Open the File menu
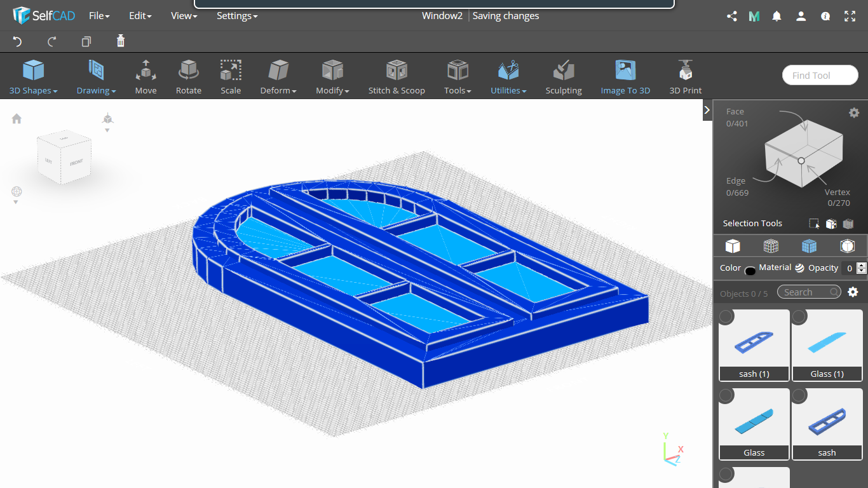 point(99,16)
